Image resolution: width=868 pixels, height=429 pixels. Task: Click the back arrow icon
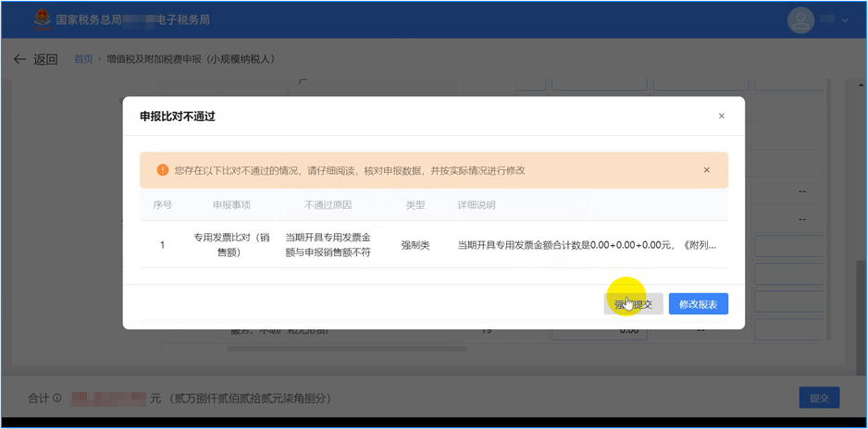[x=19, y=59]
